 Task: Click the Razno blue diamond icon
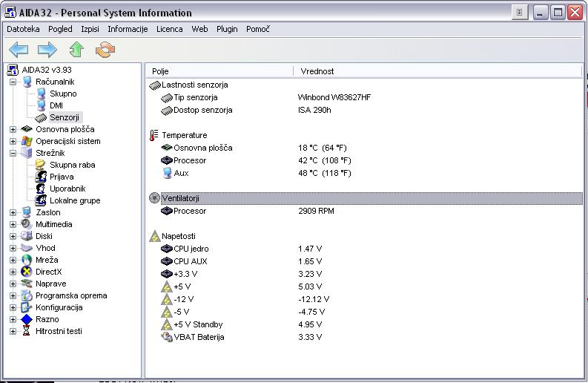coord(27,319)
